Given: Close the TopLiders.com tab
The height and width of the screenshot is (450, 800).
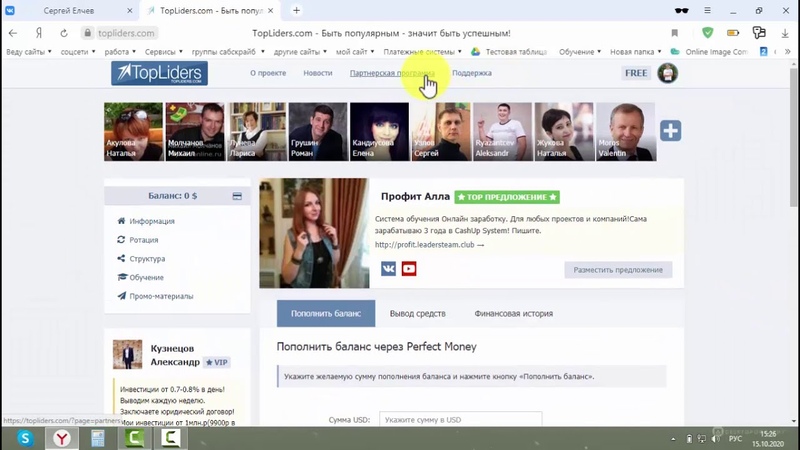Looking at the screenshot, I should pos(270,11).
